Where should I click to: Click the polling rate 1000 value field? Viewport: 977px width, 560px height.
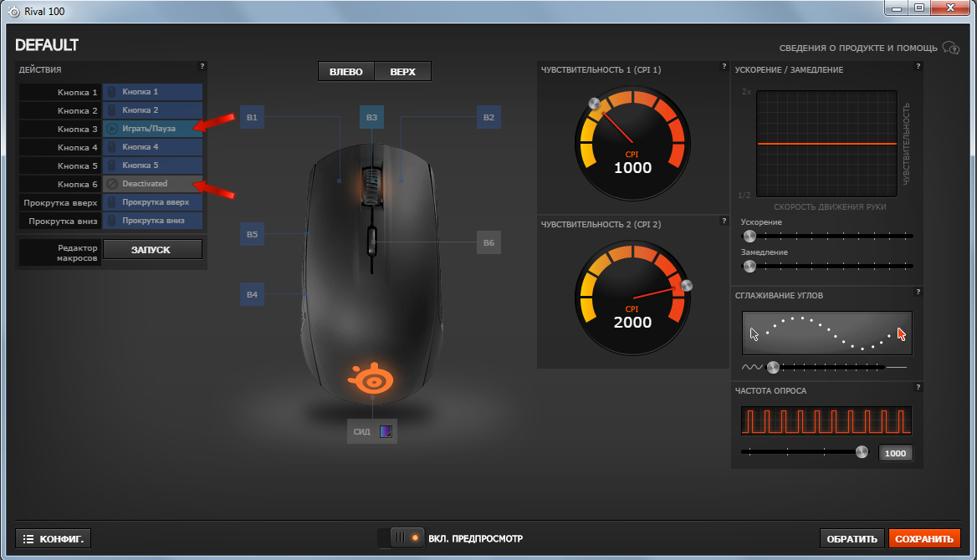click(x=895, y=453)
